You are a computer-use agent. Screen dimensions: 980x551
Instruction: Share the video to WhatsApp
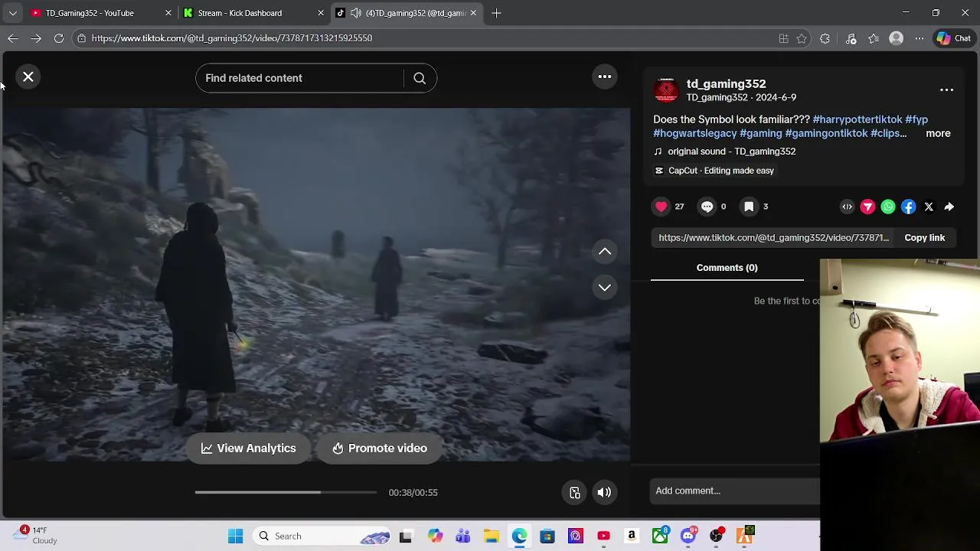click(x=888, y=207)
